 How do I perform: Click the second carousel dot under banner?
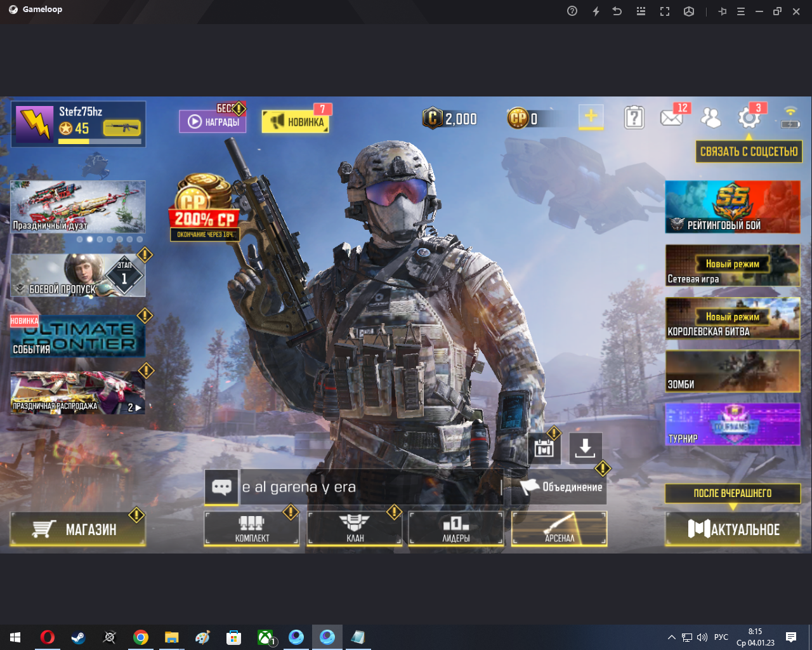[x=89, y=239]
